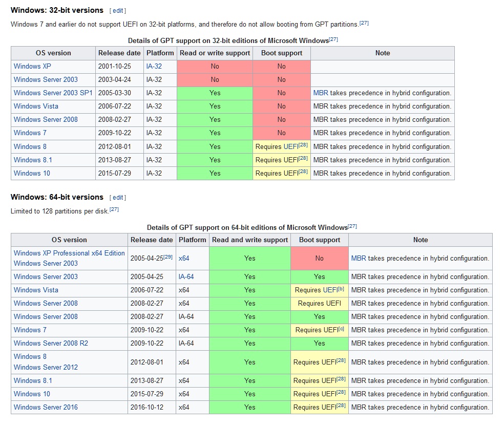Open Windows 7 link in the x64 row
The image size is (504, 427).
(30, 330)
